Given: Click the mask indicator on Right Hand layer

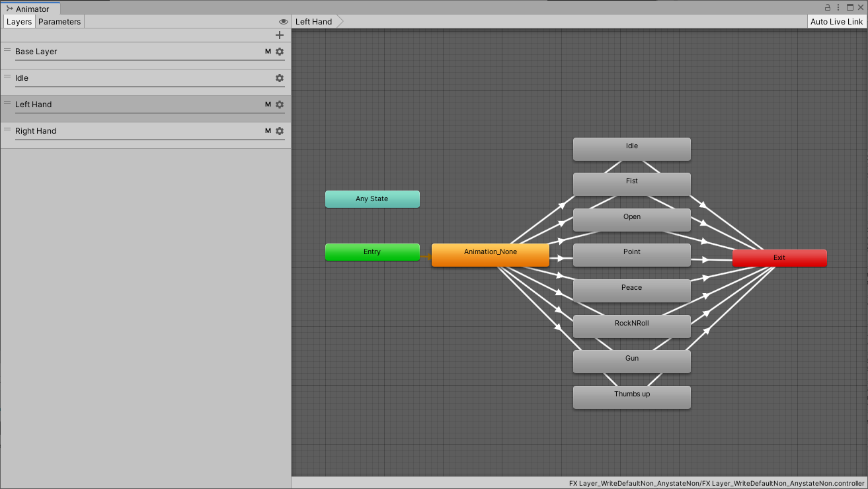Looking at the screenshot, I should [268, 131].
